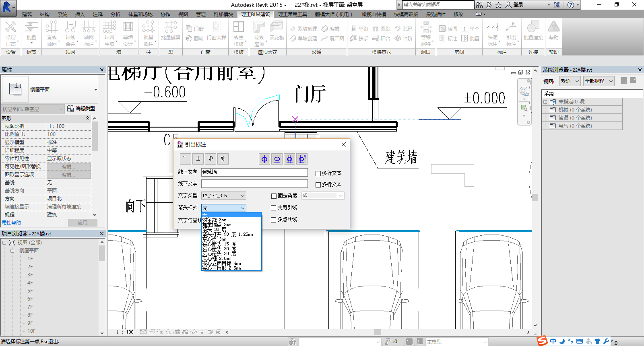Click the 属性帮助 properties help link
This screenshot has height=346, width=644.
tap(11, 223)
